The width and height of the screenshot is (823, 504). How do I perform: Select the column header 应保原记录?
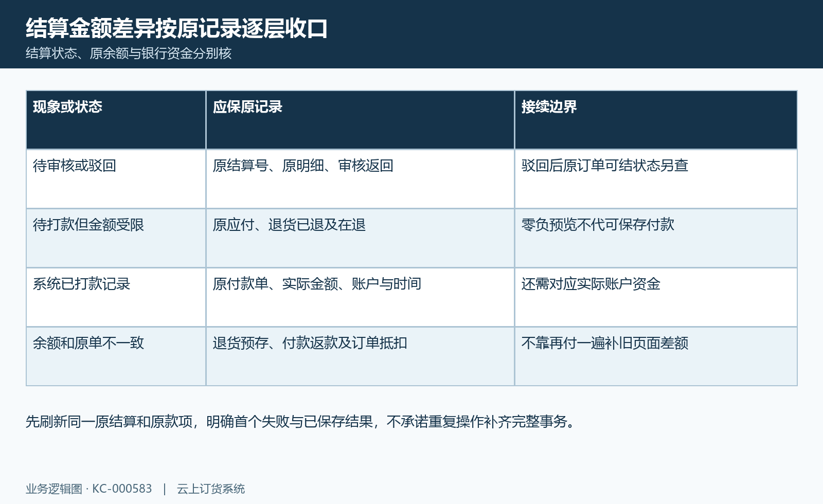(360, 120)
